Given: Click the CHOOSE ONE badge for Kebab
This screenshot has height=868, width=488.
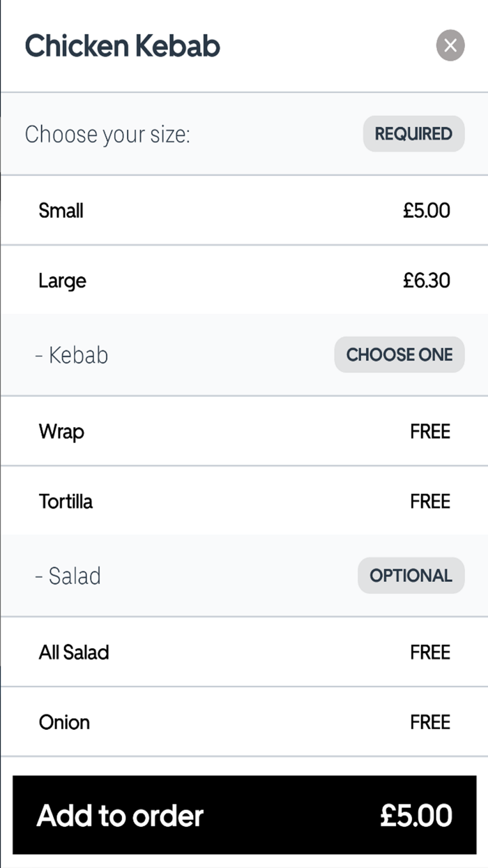Looking at the screenshot, I should click(399, 354).
